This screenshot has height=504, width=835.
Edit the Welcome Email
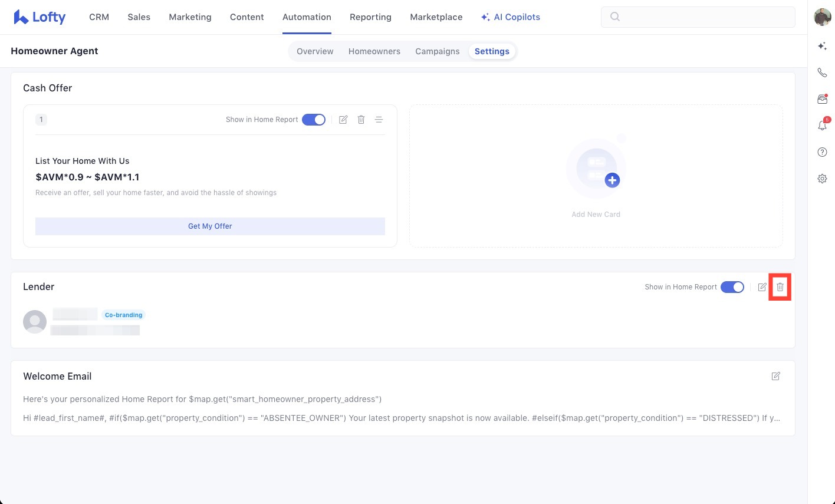pos(776,376)
